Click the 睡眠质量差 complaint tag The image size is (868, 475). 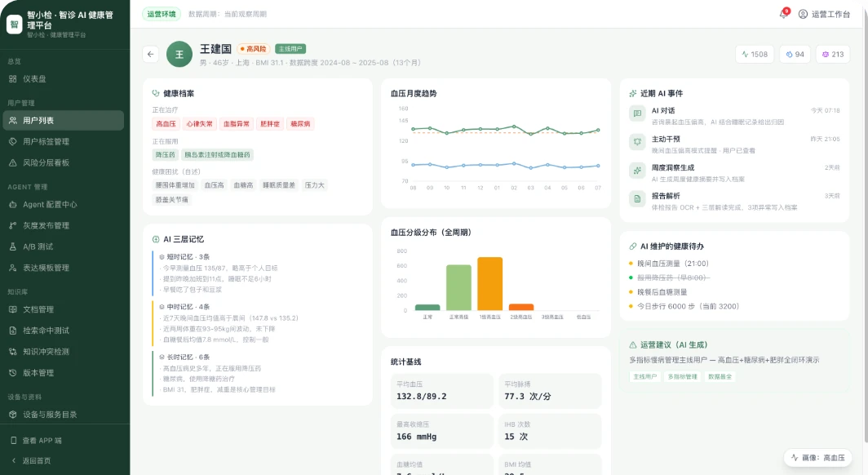(279, 185)
